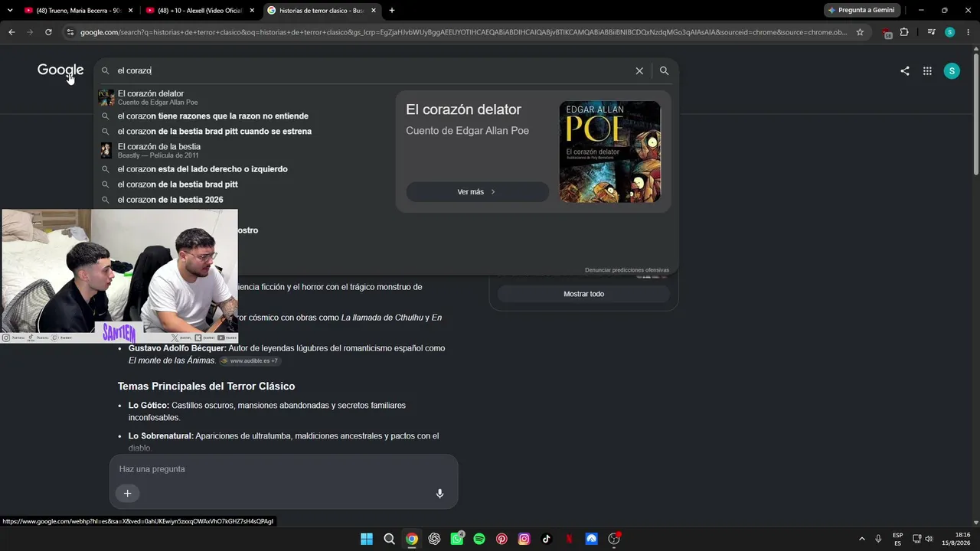Open Netflix from the taskbar
980x551 pixels.
click(569, 539)
